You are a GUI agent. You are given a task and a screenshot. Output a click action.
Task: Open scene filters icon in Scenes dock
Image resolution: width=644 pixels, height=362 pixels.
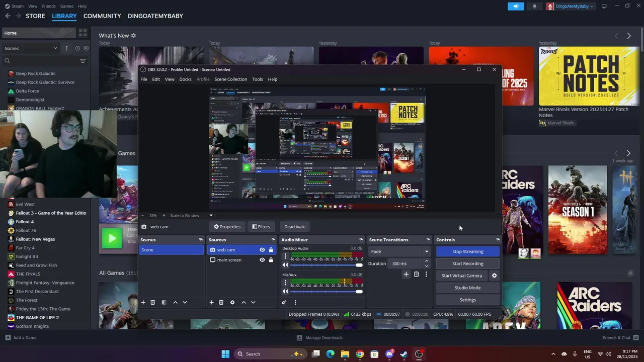(164, 302)
